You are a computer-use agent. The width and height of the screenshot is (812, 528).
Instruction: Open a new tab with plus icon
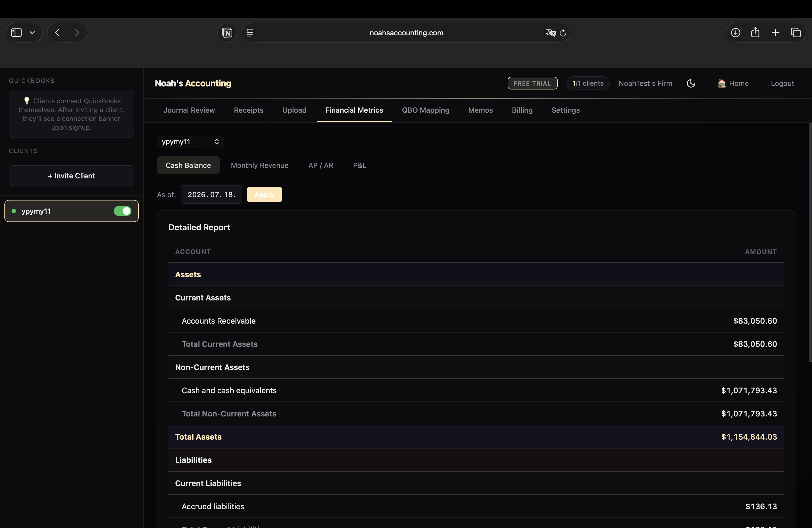coord(776,32)
